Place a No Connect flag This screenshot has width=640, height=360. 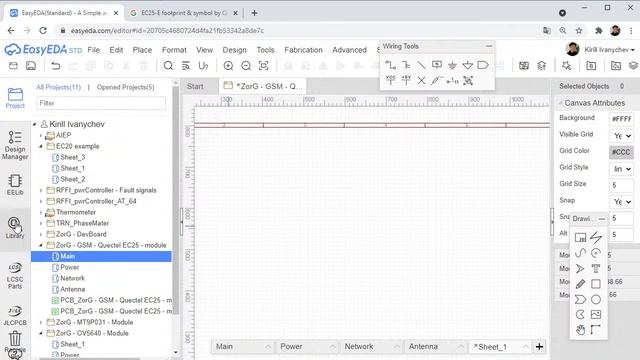(x=422, y=80)
